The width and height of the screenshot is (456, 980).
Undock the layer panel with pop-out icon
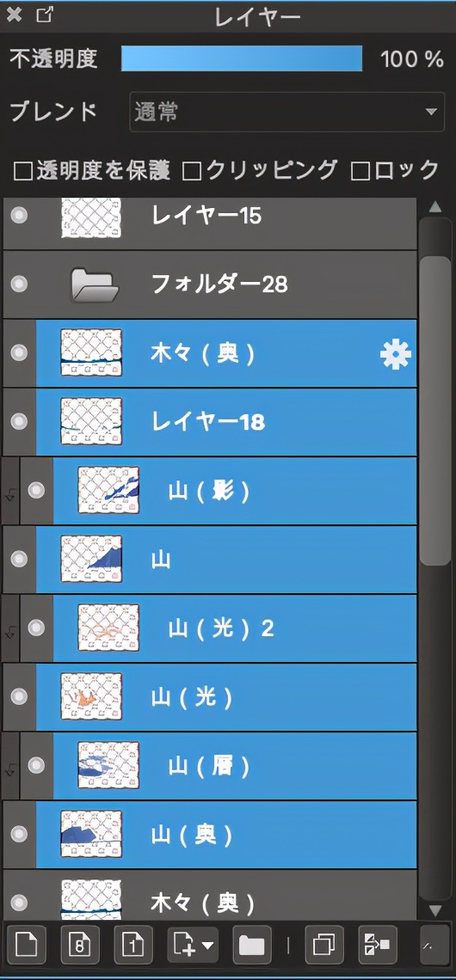pyautogui.click(x=44, y=15)
